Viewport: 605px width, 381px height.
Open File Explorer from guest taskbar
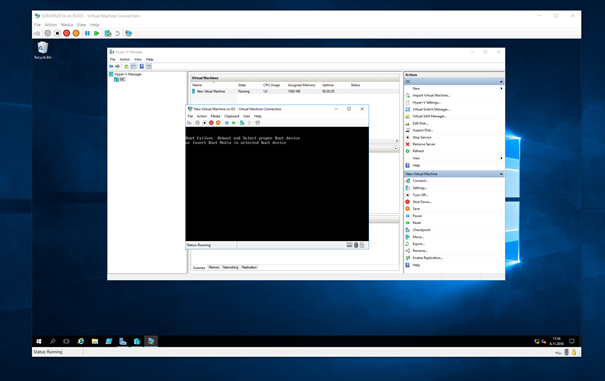[x=95, y=341]
